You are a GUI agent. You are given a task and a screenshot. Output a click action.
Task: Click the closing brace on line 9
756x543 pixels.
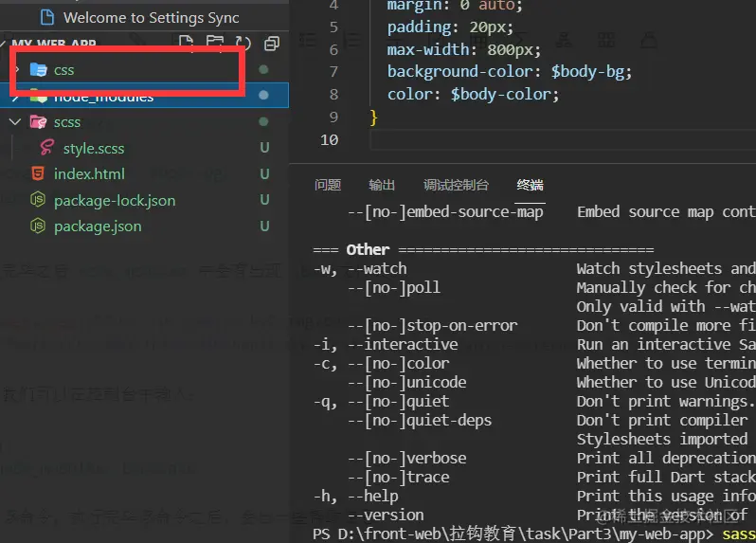pyautogui.click(x=373, y=118)
